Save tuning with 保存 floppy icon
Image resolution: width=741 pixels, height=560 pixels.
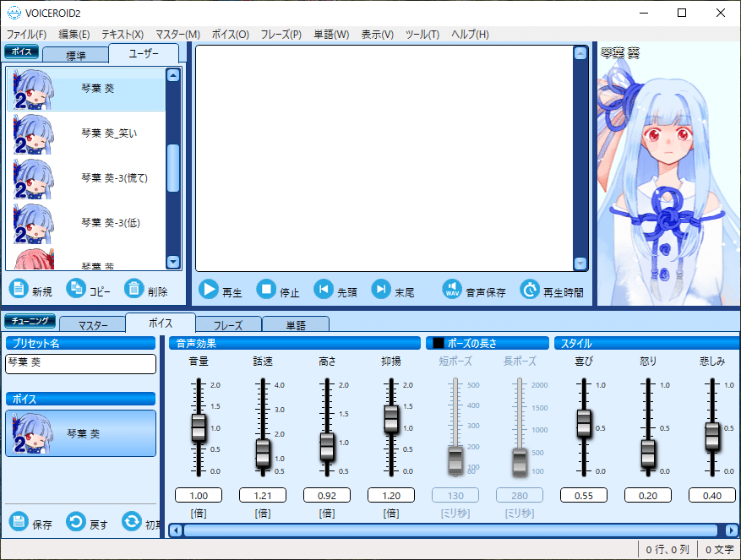tap(19, 522)
